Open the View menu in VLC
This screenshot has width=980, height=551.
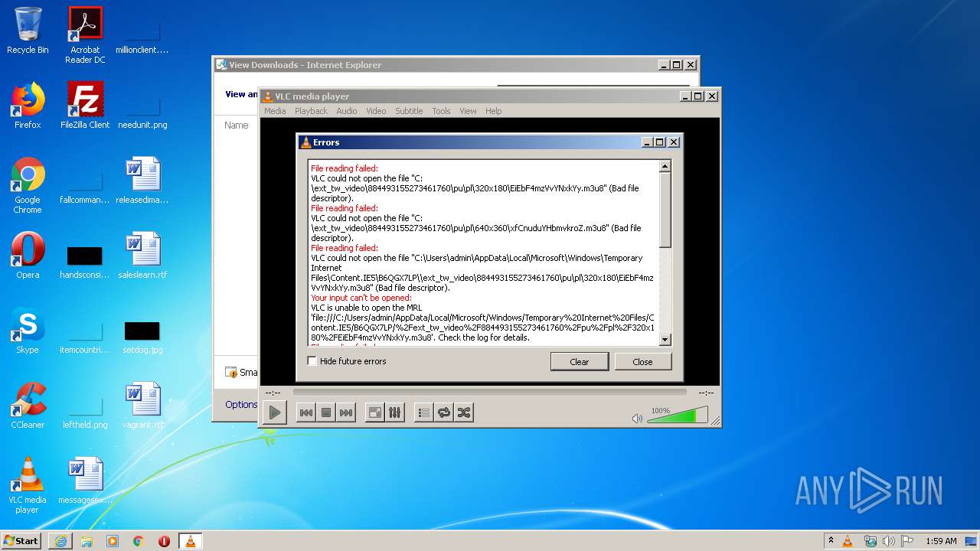[468, 111]
